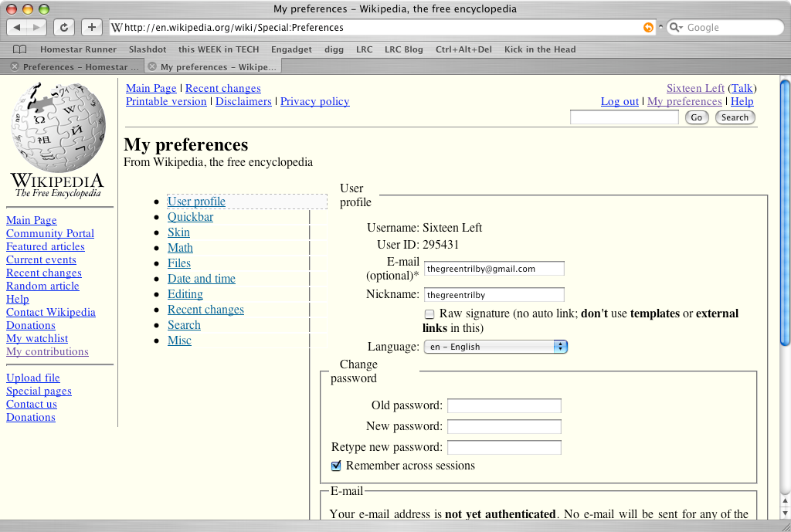Screen dimensions: 791x532
Task: Close the My preferences – Wikipedia tab
Action: (152, 66)
